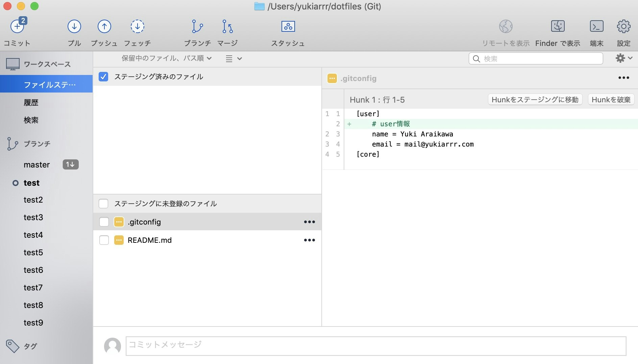Open the Settings (設定) gear icon
Image resolution: width=638 pixels, height=364 pixels.
624,26
